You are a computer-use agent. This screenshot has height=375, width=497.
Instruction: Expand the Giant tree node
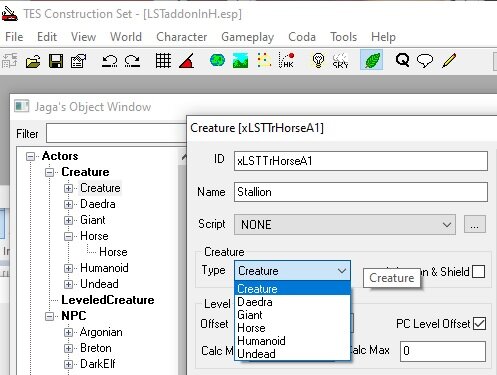pos(68,220)
